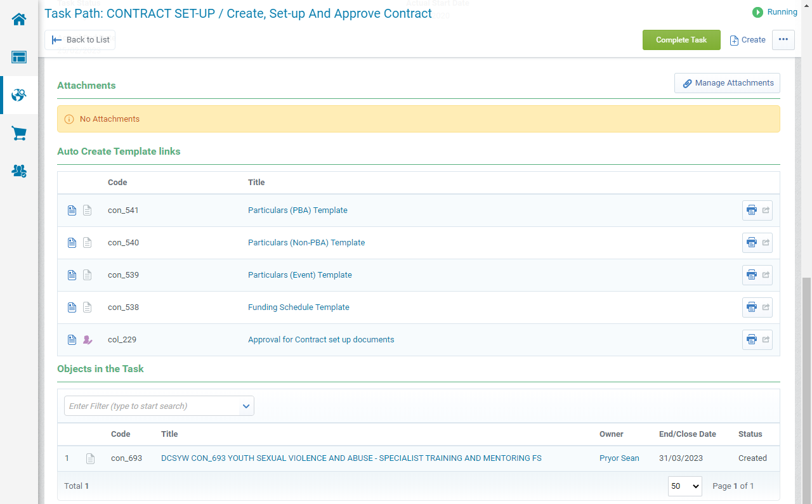
Task: Open the ellipsis more-options menu
Action: pyautogui.click(x=783, y=39)
